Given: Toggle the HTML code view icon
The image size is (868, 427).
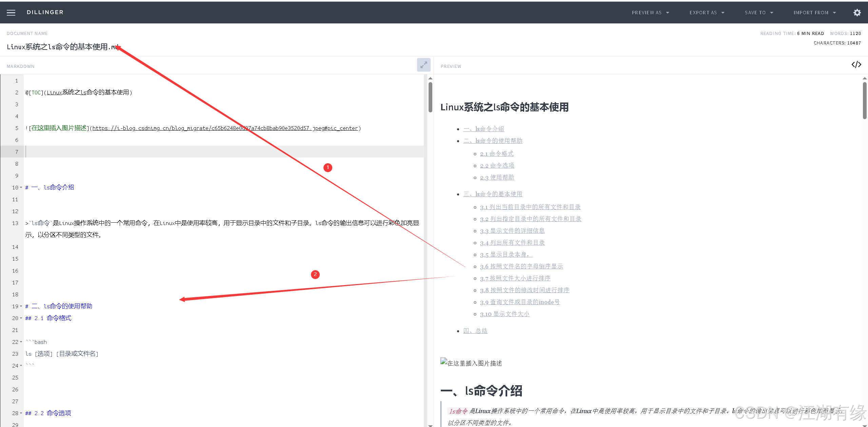Looking at the screenshot, I should point(856,64).
